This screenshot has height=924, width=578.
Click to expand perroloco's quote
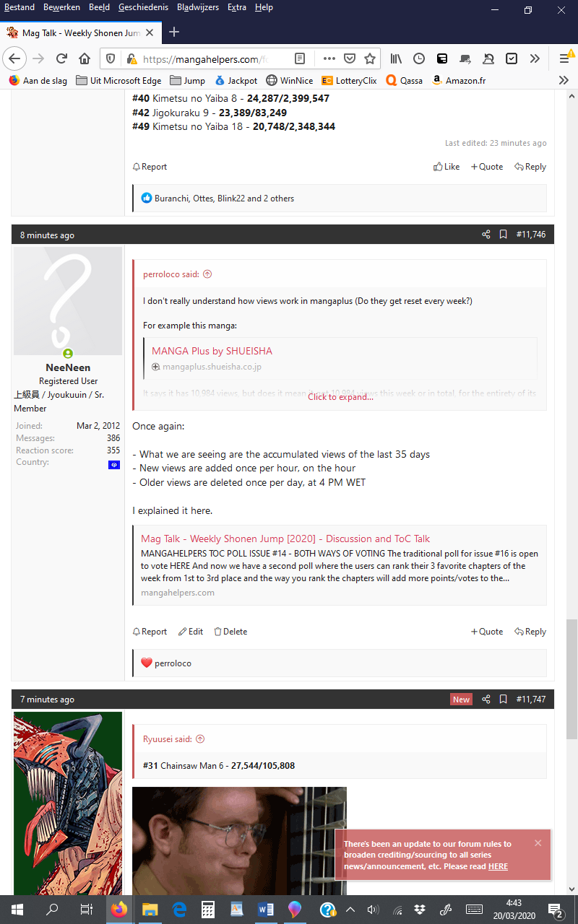(340, 397)
